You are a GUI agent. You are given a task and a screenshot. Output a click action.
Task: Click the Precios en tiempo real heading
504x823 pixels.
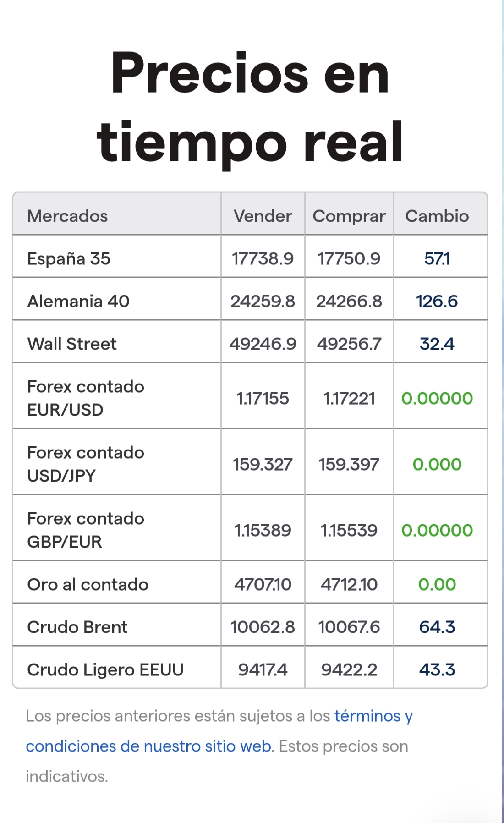click(x=250, y=107)
